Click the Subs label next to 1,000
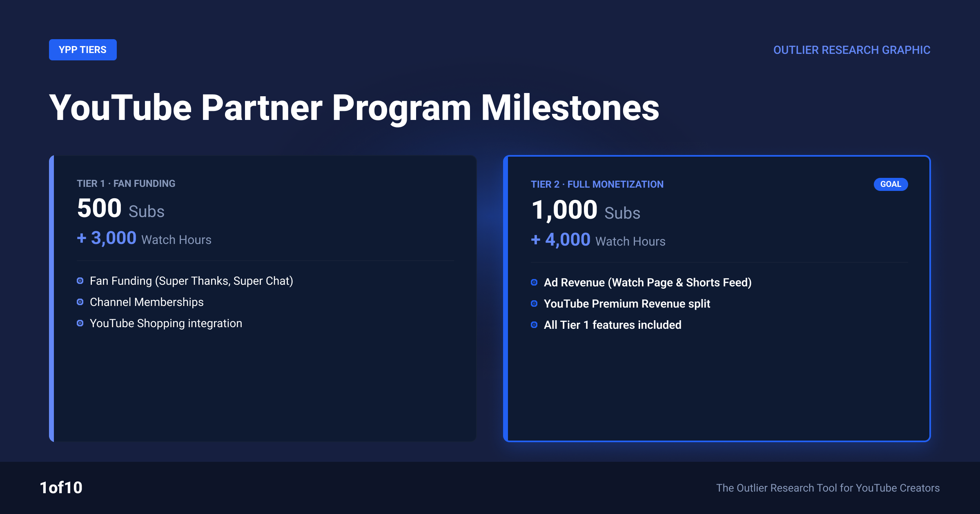Viewport: 980px width, 514px height. pyautogui.click(x=622, y=213)
